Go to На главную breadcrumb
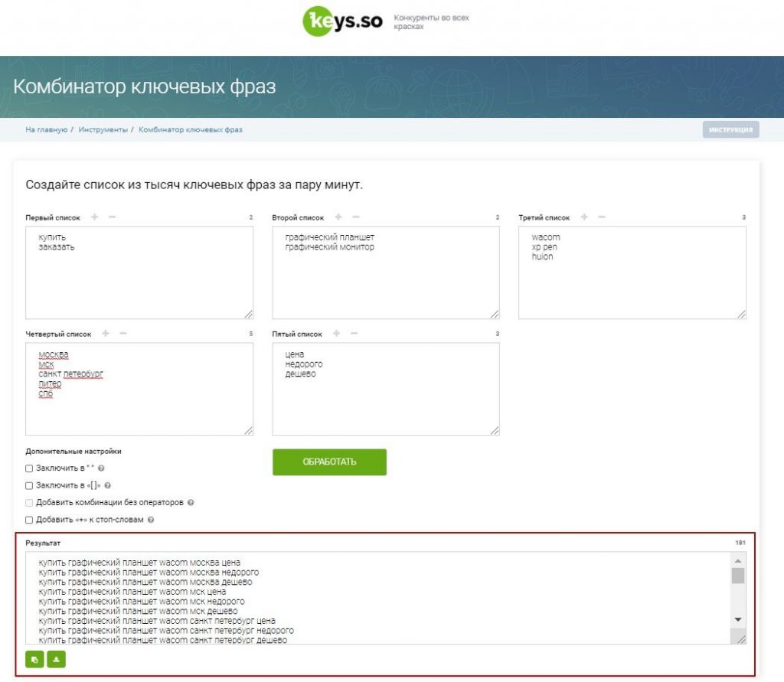The height and width of the screenshot is (682, 784). pos(47,130)
